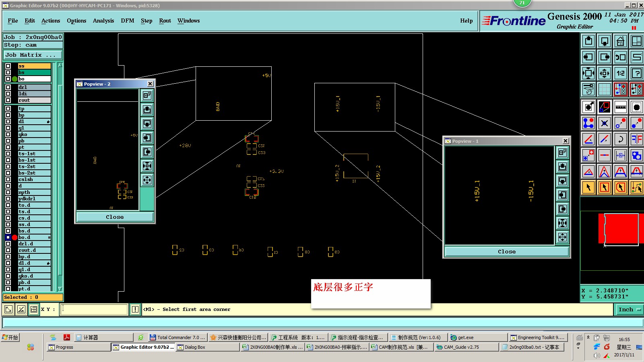The width and height of the screenshot is (644, 362).
Task: Toggle checkbox for layer bo.d
Action: pos(8,237)
